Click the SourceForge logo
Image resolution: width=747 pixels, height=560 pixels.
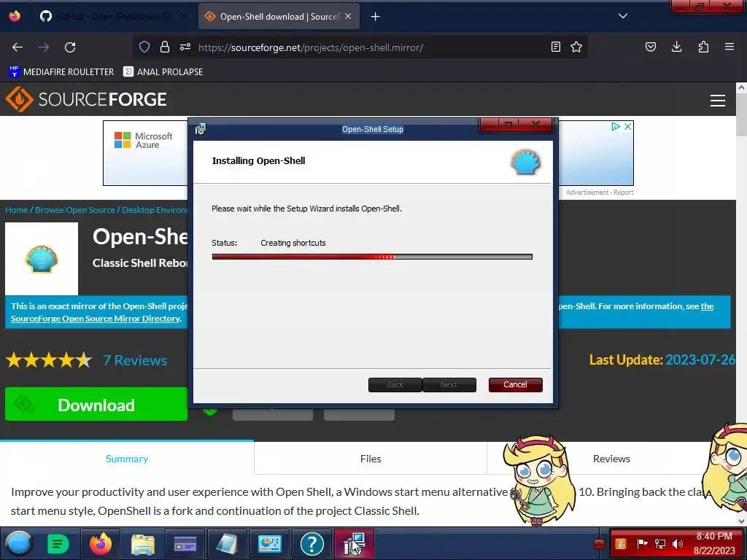[x=86, y=99]
